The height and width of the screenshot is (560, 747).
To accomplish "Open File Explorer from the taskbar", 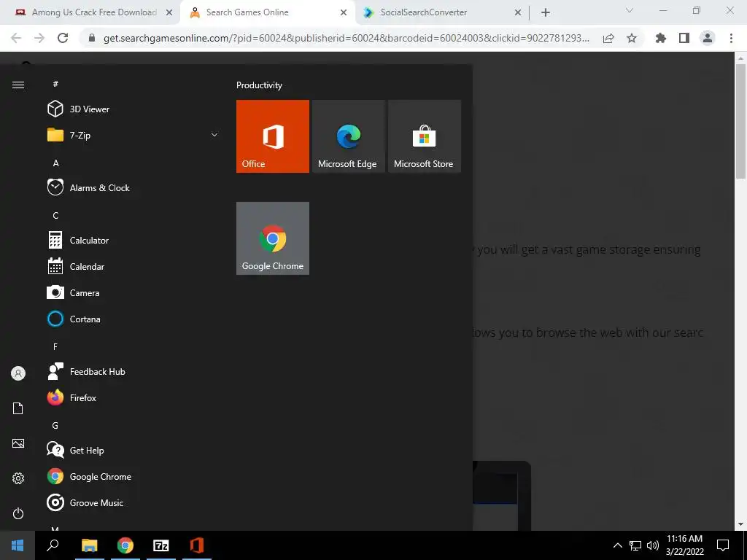I will point(89,545).
